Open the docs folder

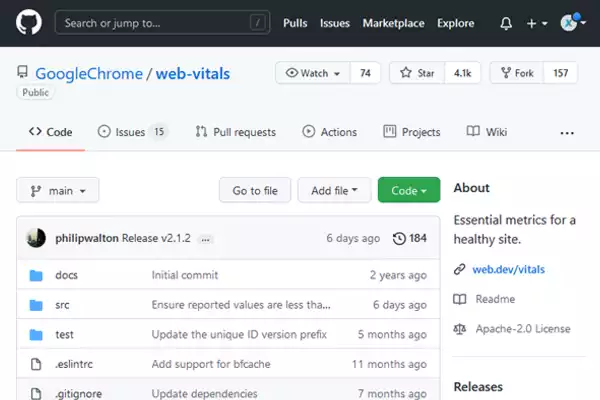click(66, 275)
